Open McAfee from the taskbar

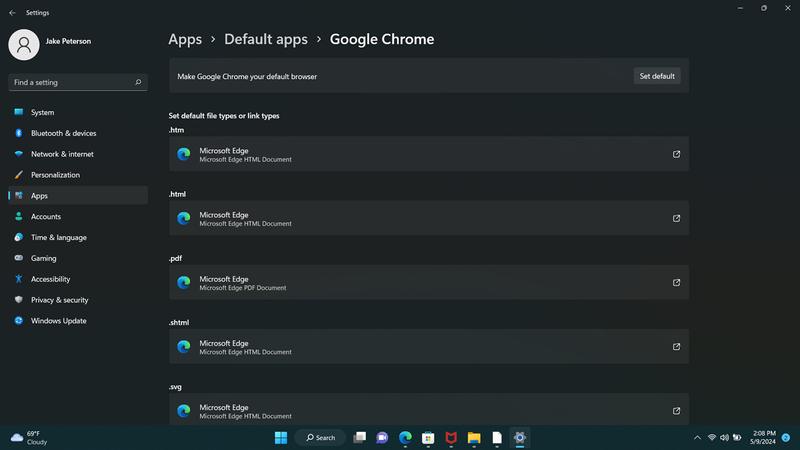(x=451, y=438)
